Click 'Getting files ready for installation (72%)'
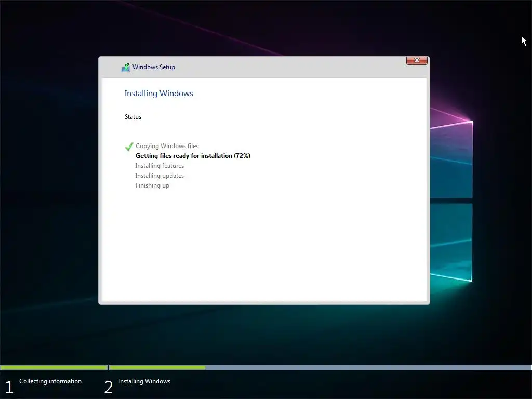 pos(193,156)
